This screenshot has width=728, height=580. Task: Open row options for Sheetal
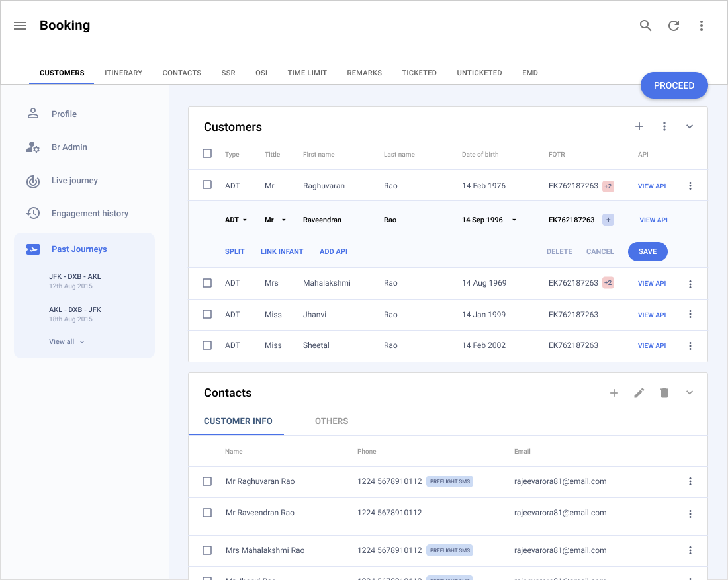click(x=690, y=346)
